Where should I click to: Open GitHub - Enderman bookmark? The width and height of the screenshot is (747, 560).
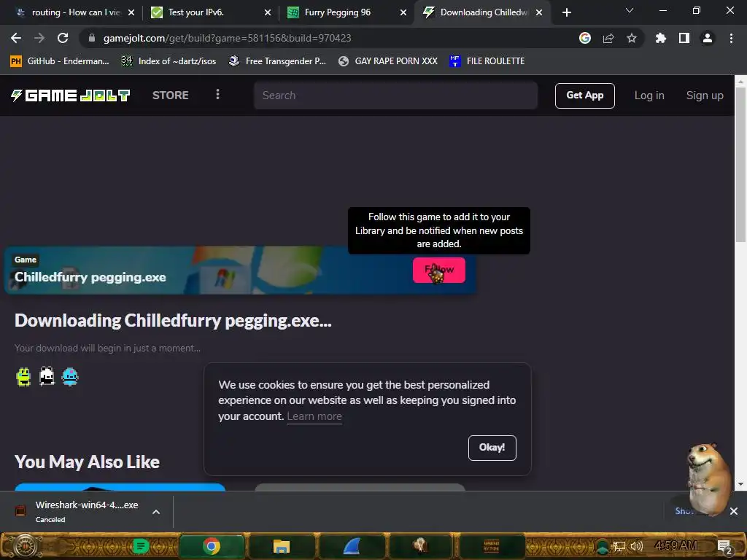(x=60, y=61)
